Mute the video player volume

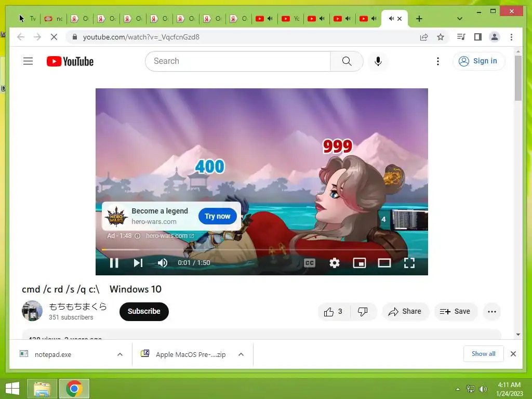pyautogui.click(x=163, y=262)
